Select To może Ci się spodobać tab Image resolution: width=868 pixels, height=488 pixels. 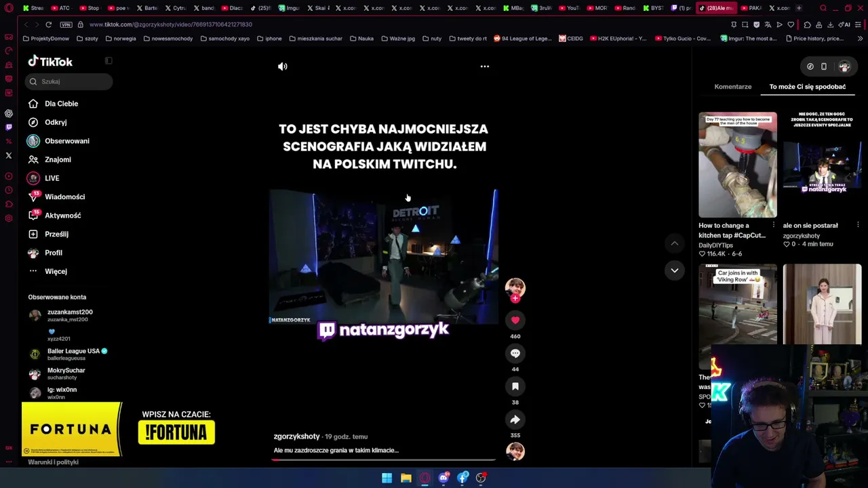(x=808, y=87)
